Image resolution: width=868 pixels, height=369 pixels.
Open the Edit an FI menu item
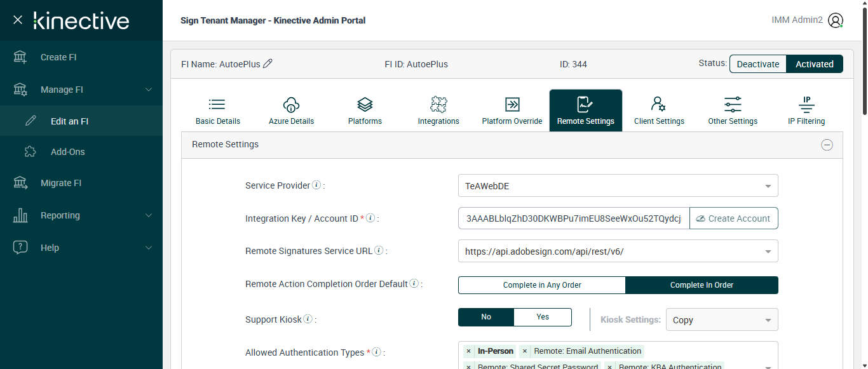[81, 121]
